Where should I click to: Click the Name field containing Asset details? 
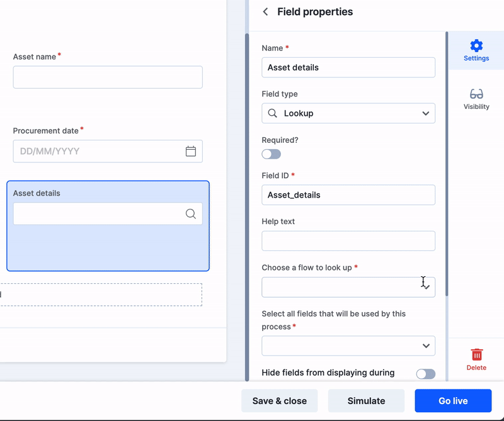pos(348,67)
